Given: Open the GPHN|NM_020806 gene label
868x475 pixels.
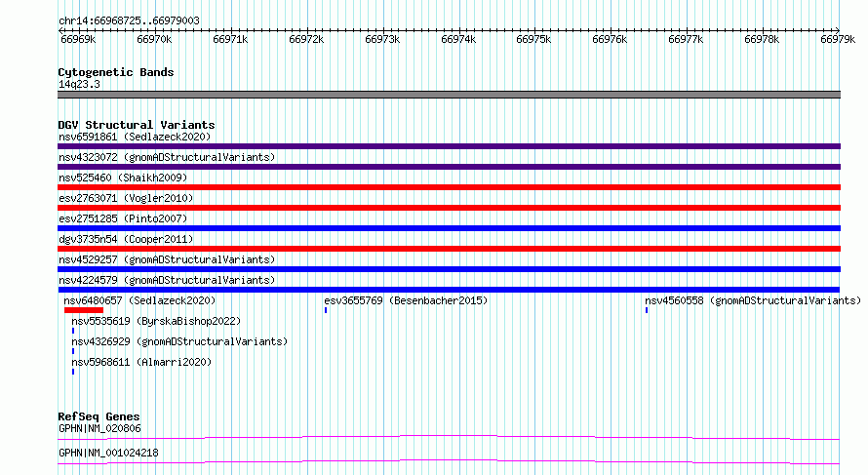Looking at the screenshot, I should pos(99,428).
